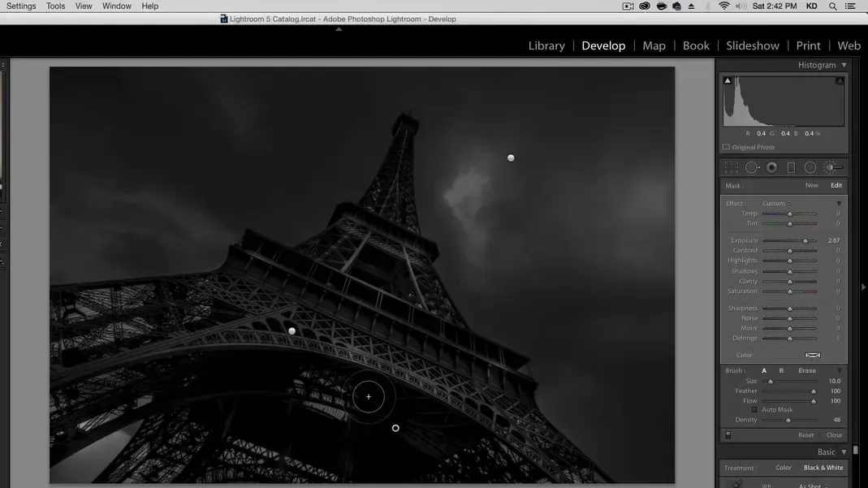Select the Spot Removal tool

752,167
